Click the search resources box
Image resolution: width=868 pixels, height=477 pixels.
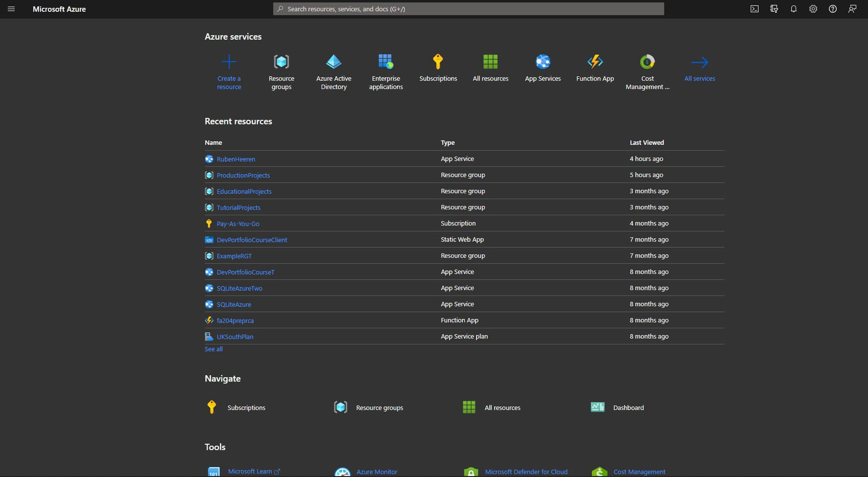pos(468,9)
